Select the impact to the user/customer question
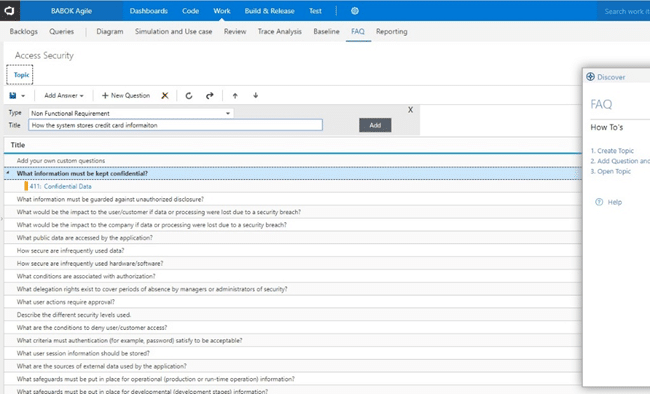Image resolution: width=650 pixels, height=395 pixels. pyautogui.click(x=293, y=212)
